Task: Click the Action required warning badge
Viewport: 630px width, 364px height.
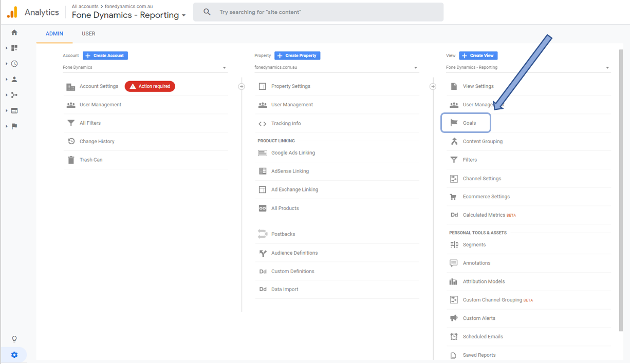Action: coord(150,86)
